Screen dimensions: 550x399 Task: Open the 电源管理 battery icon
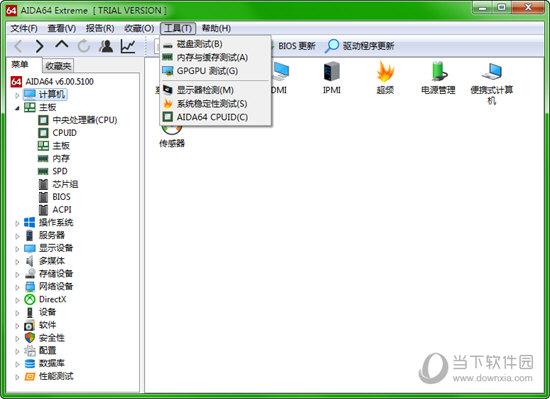438,72
